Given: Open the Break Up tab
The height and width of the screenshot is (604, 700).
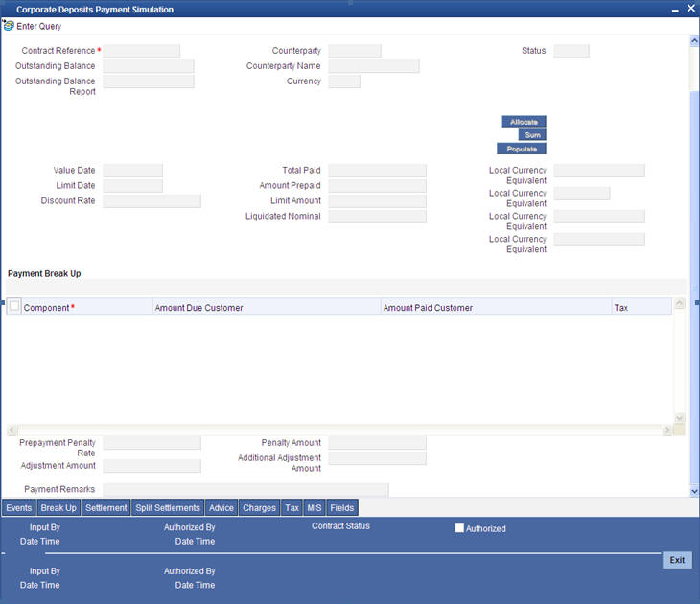Looking at the screenshot, I should click(x=58, y=508).
